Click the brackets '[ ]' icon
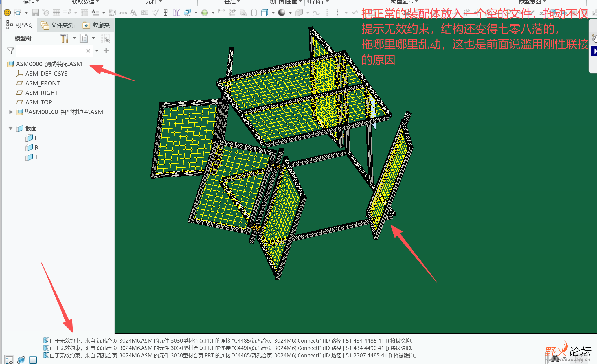 tap(254, 13)
